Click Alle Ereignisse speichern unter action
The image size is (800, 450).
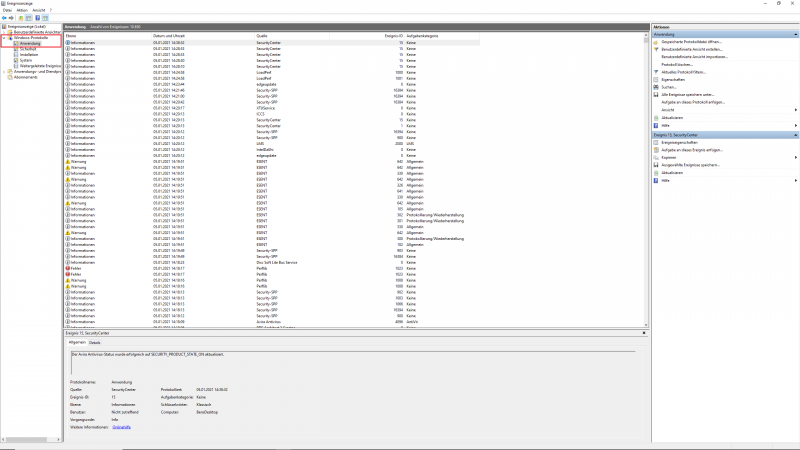(688, 95)
